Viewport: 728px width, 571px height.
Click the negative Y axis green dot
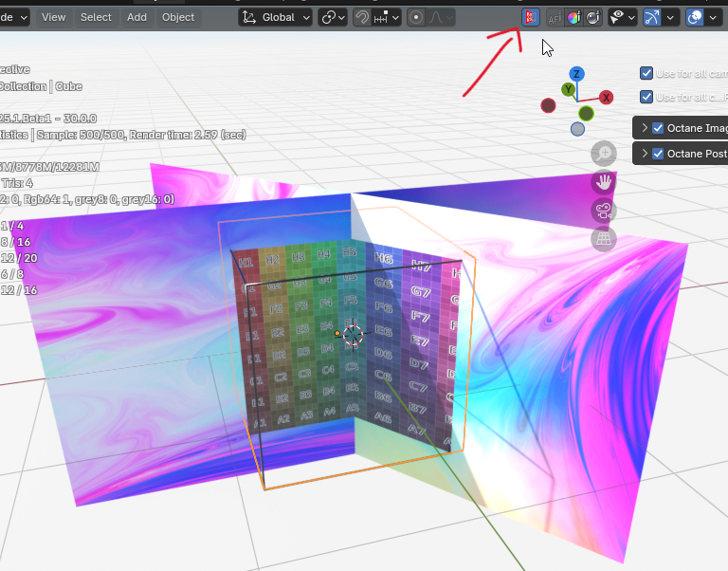click(x=586, y=114)
